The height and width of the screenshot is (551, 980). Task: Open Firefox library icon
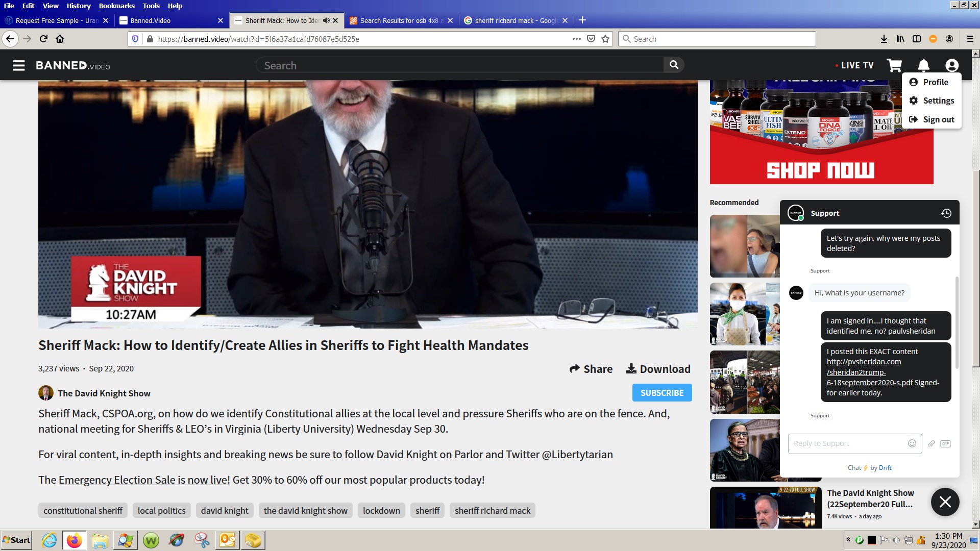[x=900, y=39]
